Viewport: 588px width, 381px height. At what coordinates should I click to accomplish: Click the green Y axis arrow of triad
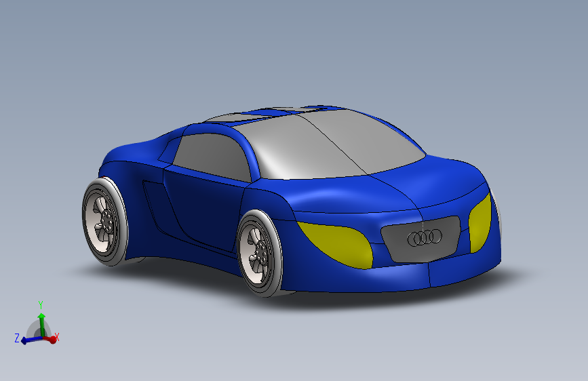click(41, 324)
